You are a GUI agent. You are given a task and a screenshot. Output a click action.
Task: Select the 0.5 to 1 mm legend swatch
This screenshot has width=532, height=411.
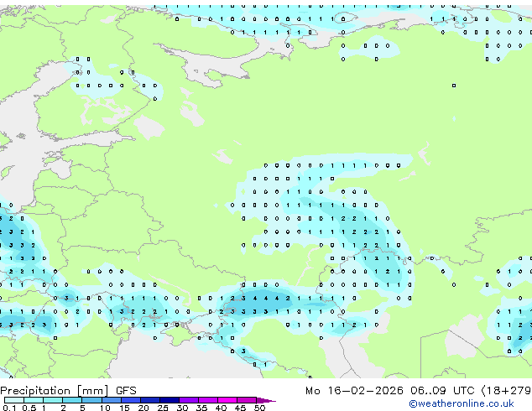(34, 400)
